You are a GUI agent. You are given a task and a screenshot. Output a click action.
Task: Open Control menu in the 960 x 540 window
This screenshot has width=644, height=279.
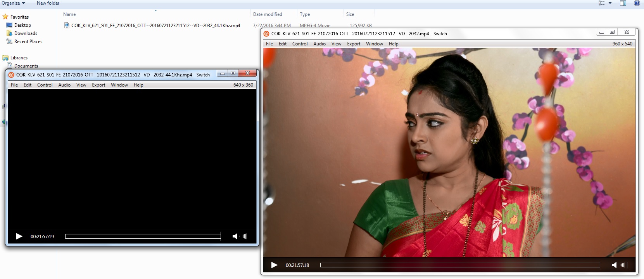tap(300, 44)
